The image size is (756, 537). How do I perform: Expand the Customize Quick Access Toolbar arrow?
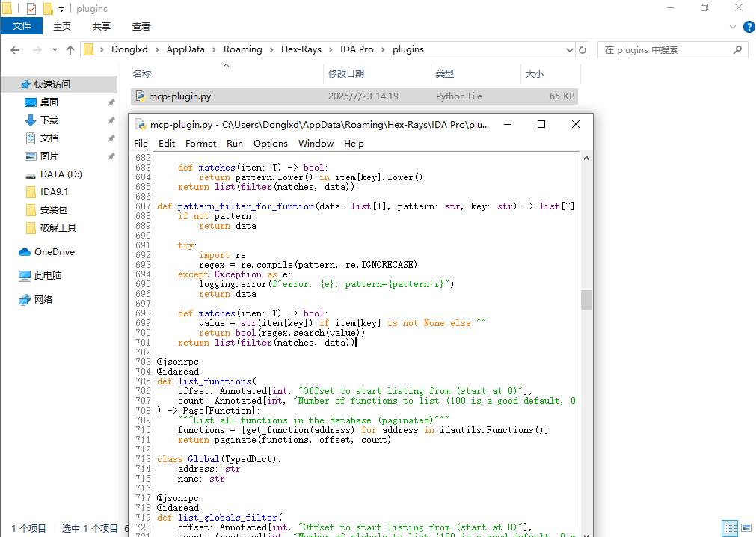[61, 9]
